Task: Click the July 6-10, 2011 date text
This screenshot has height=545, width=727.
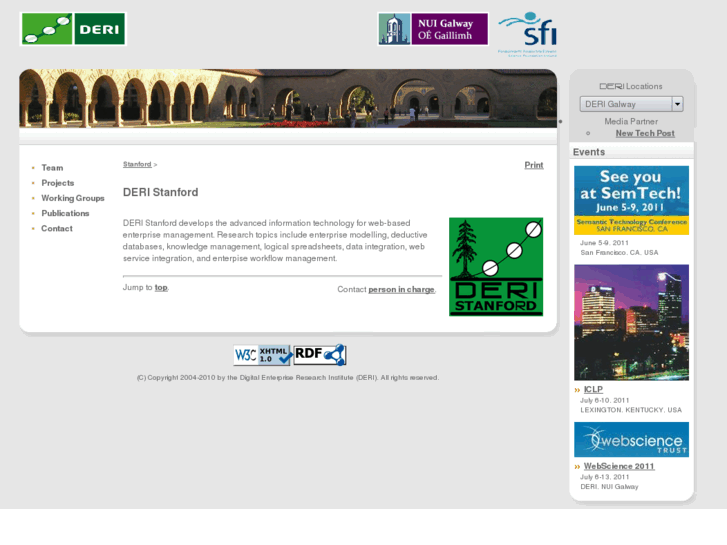Action: click(605, 400)
